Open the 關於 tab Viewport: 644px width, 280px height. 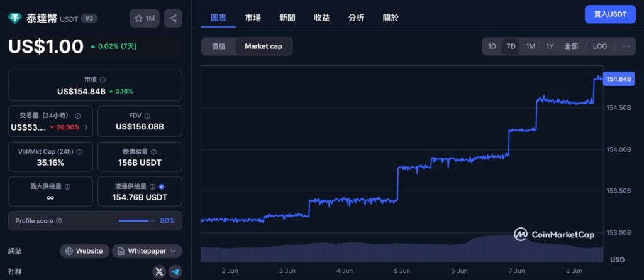point(390,18)
